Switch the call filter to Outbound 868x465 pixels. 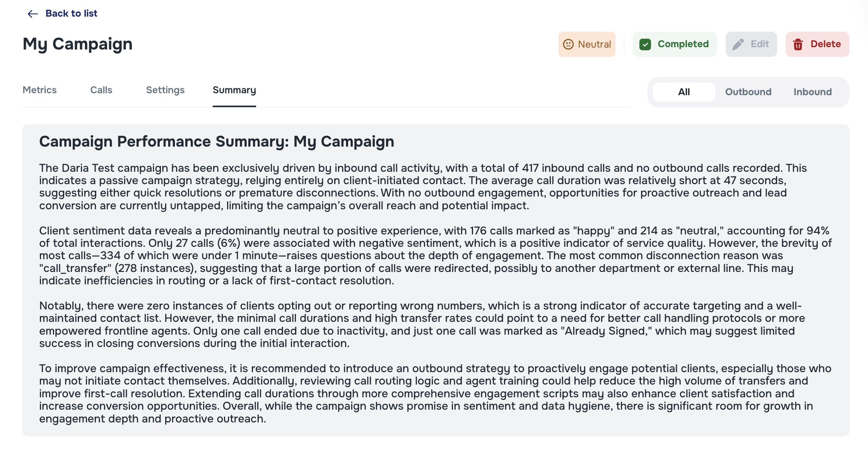click(x=748, y=92)
